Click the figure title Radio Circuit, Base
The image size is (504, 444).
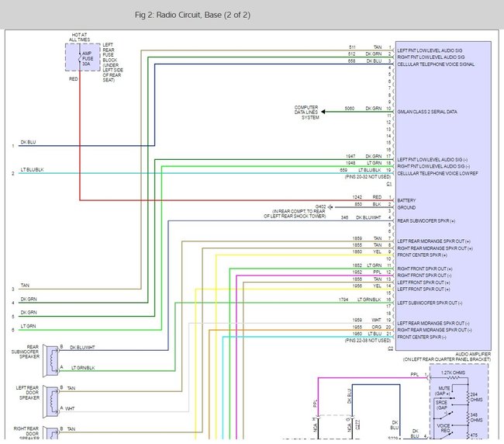(192, 15)
